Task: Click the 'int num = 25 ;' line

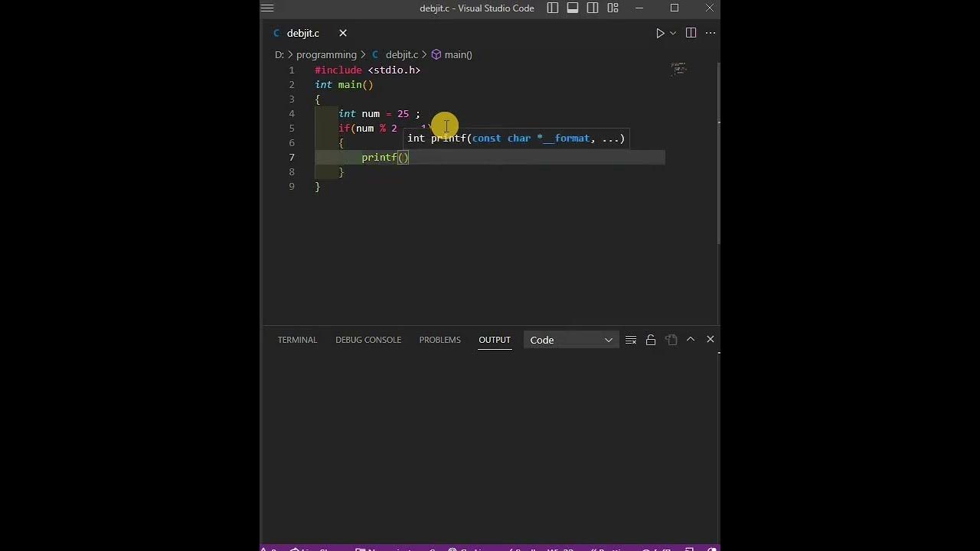Action: coord(379,114)
